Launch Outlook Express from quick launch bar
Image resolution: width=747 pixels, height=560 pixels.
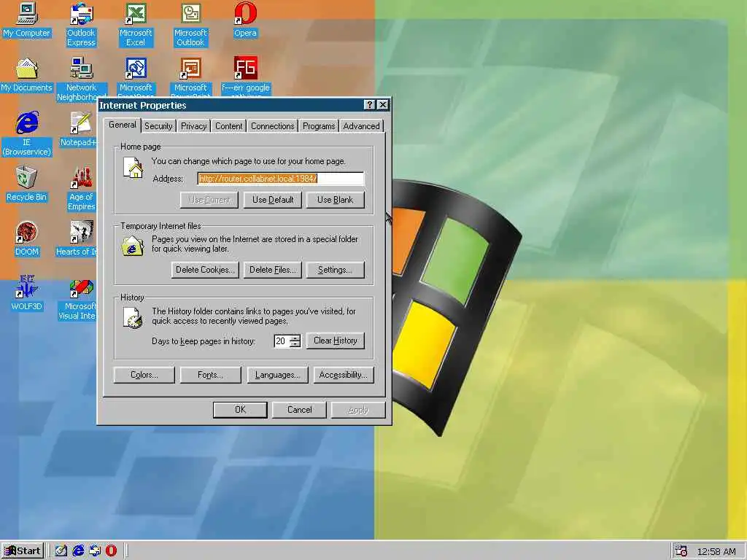point(95,551)
